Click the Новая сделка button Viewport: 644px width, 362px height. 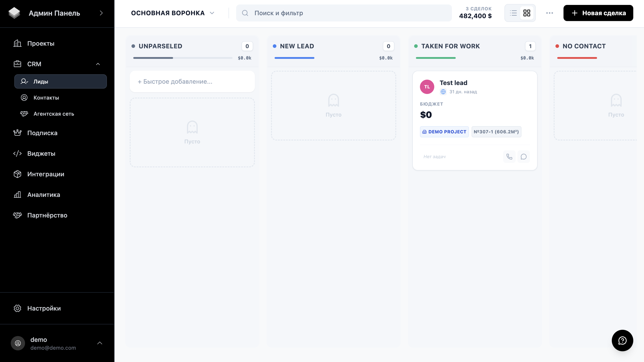[598, 13]
